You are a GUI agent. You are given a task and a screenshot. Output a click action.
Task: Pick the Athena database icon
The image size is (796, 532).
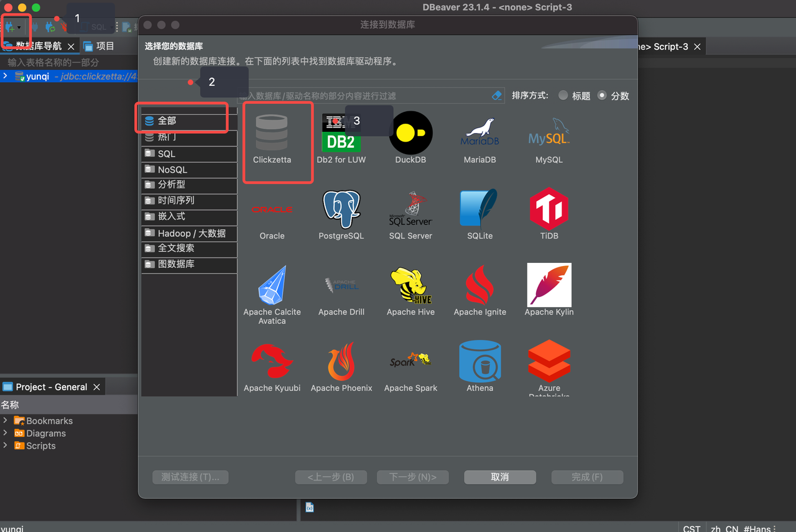pyautogui.click(x=479, y=363)
